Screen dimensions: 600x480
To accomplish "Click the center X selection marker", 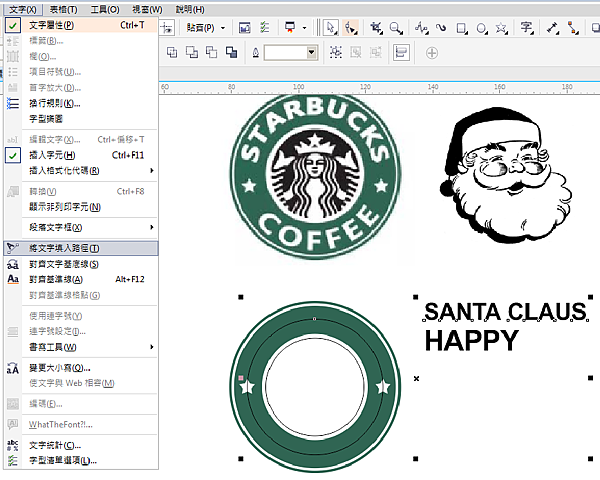I will [x=416, y=379].
